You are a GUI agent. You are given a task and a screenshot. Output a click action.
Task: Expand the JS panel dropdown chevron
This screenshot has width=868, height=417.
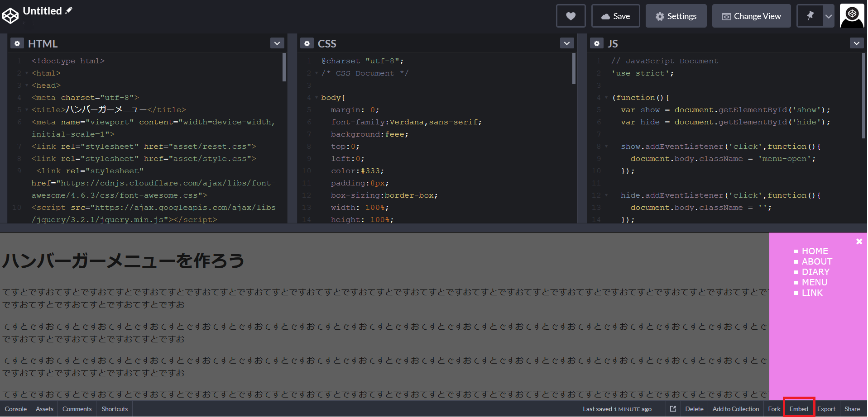(856, 43)
